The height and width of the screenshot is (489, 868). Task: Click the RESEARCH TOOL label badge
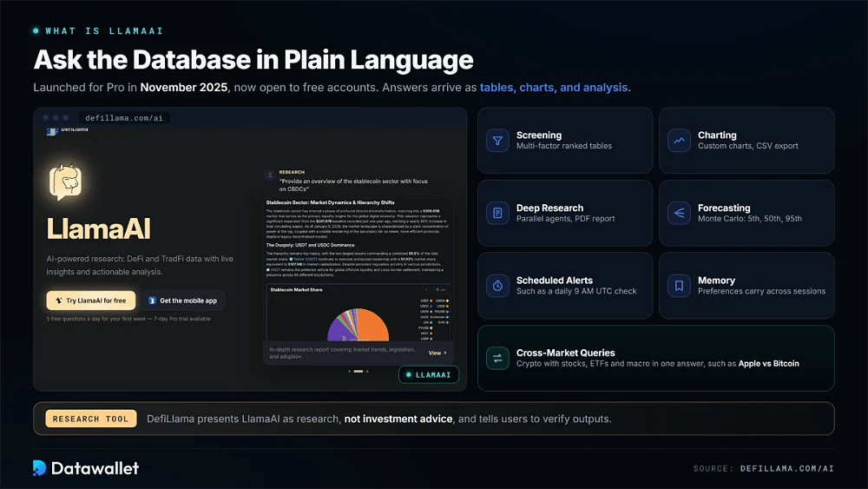tap(91, 420)
